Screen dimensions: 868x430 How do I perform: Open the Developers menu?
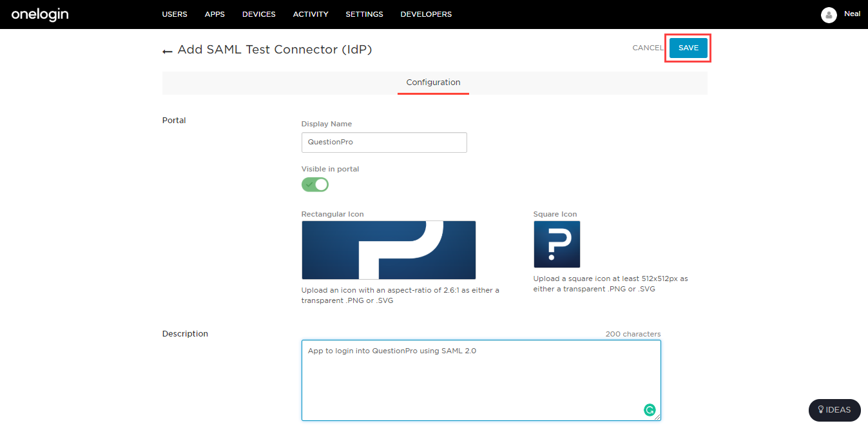[426, 14]
